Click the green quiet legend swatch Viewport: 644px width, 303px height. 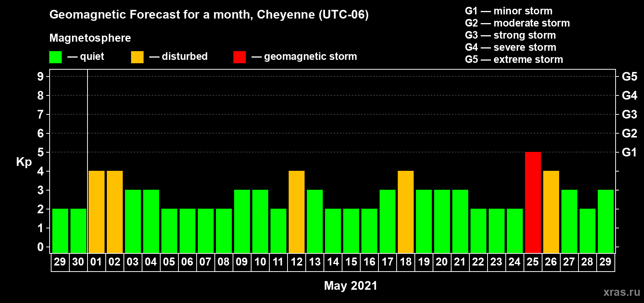click(55, 57)
